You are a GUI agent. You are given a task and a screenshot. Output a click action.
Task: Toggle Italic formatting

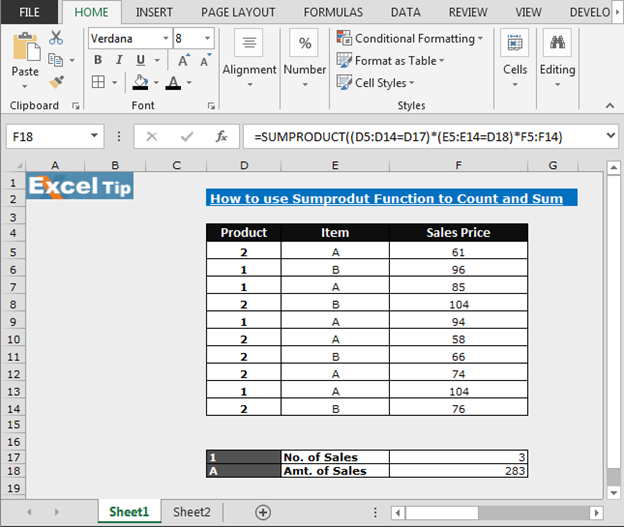coord(117,60)
